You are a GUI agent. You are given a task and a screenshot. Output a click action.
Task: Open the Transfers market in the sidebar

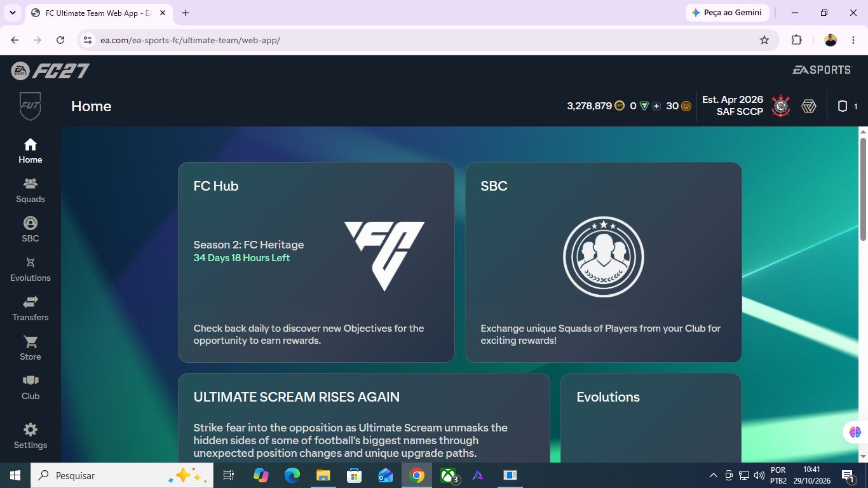coord(31,309)
